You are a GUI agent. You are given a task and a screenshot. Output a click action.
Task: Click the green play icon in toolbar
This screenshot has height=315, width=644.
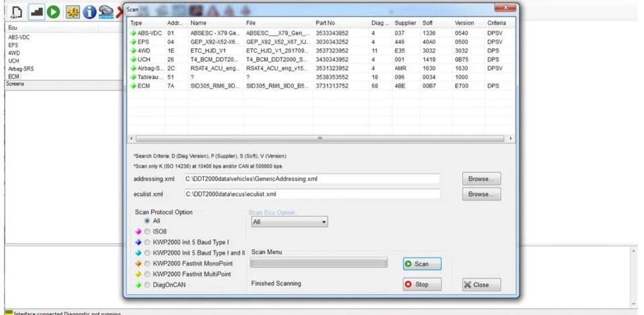click(54, 12)
